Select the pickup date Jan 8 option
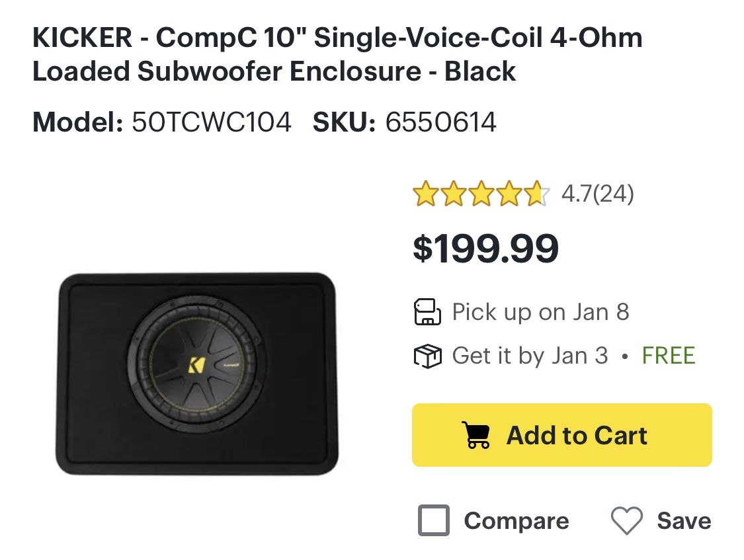Viewport: 744px width, 560px height. (540, 311)
